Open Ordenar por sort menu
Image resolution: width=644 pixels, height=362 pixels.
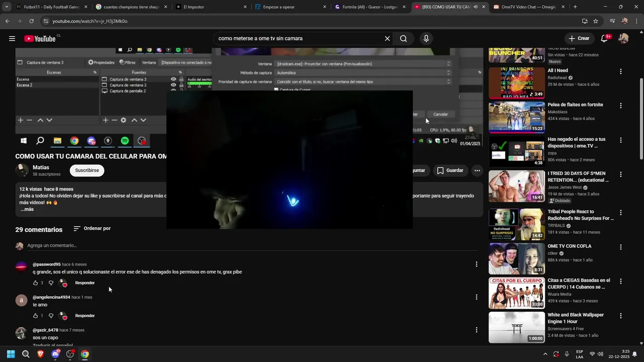tap(92, 228)
